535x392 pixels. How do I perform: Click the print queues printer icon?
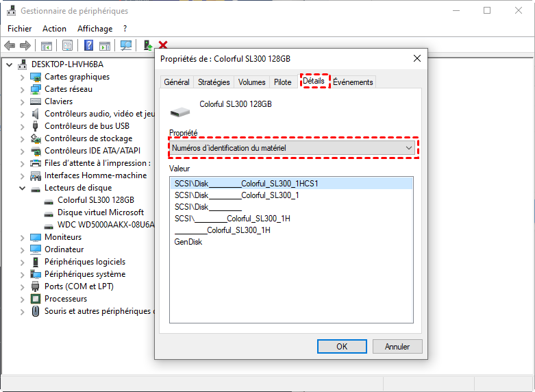(x=36, y=163)
